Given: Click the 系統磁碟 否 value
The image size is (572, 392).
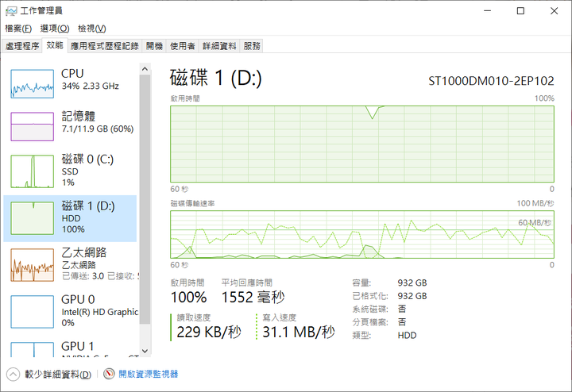Looking at the screenshot, I should 402,309.
